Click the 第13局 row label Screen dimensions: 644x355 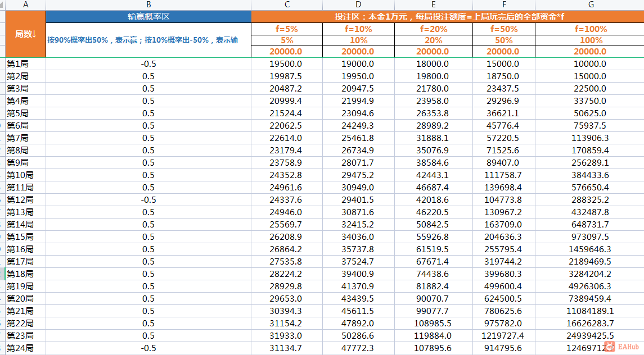coord(25,212)
